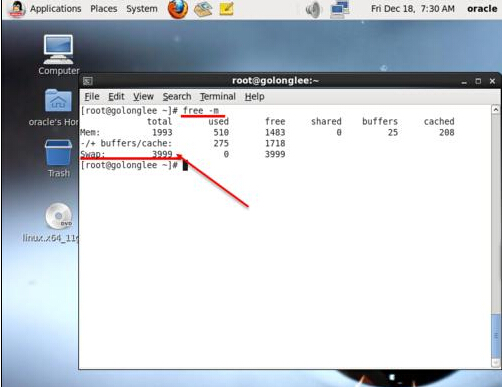Viewport: 502px width, 387px height.
Task: Click the 'free' column header
Action: click(275, 121)
